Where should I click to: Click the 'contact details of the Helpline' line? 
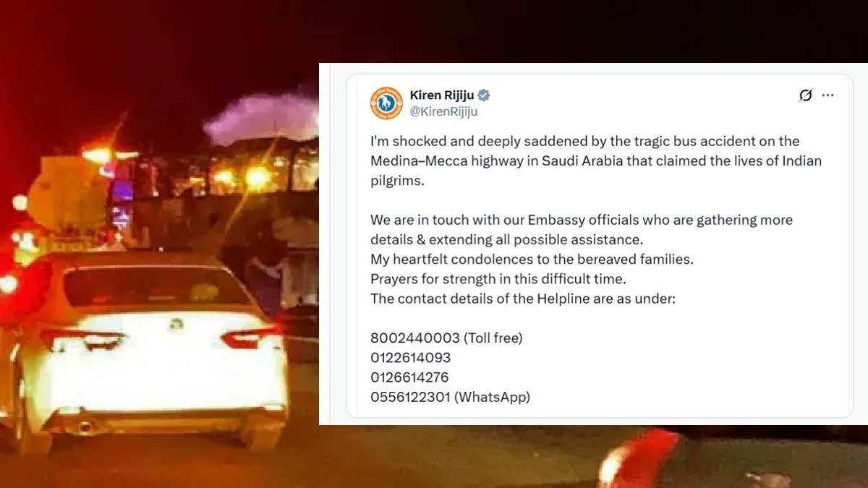[523, 298]
